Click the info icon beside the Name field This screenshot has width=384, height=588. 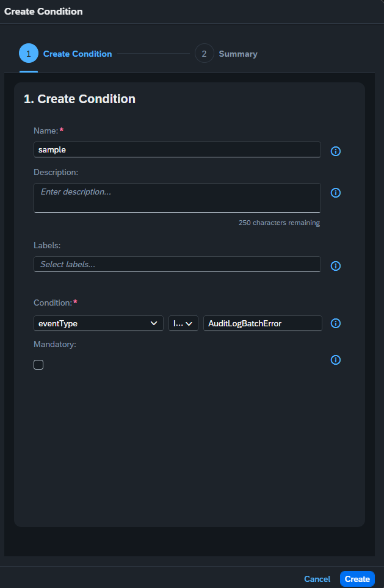336,151
